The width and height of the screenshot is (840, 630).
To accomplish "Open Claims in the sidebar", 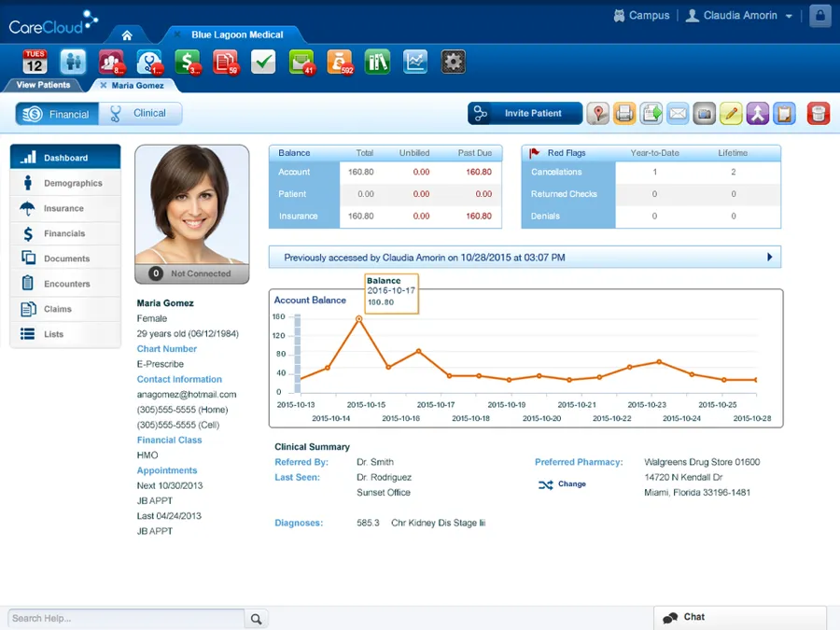I will (65, 309).
